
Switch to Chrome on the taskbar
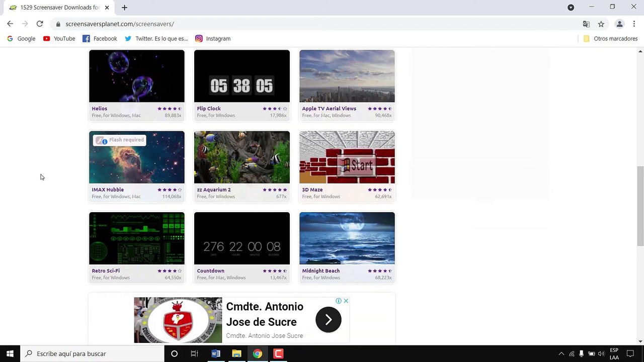[257, 353]
